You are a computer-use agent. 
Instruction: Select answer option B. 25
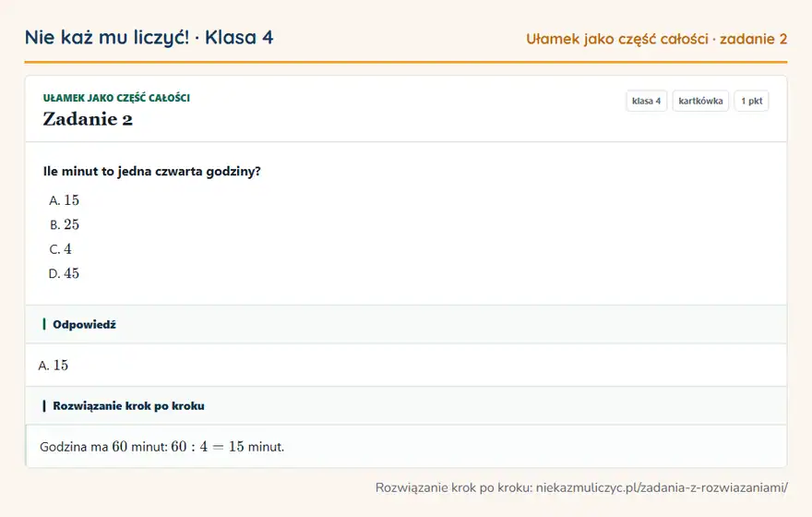coord(65,224)
